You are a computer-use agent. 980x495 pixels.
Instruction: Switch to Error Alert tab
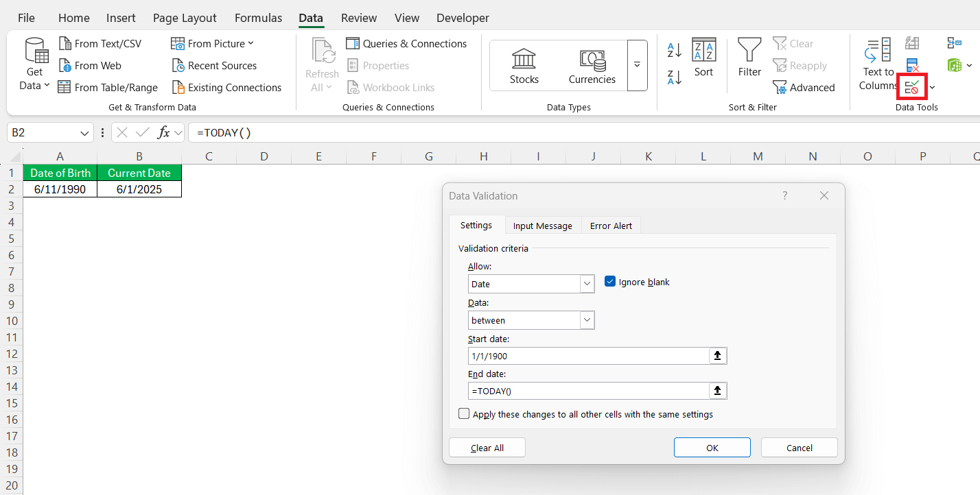610,226
